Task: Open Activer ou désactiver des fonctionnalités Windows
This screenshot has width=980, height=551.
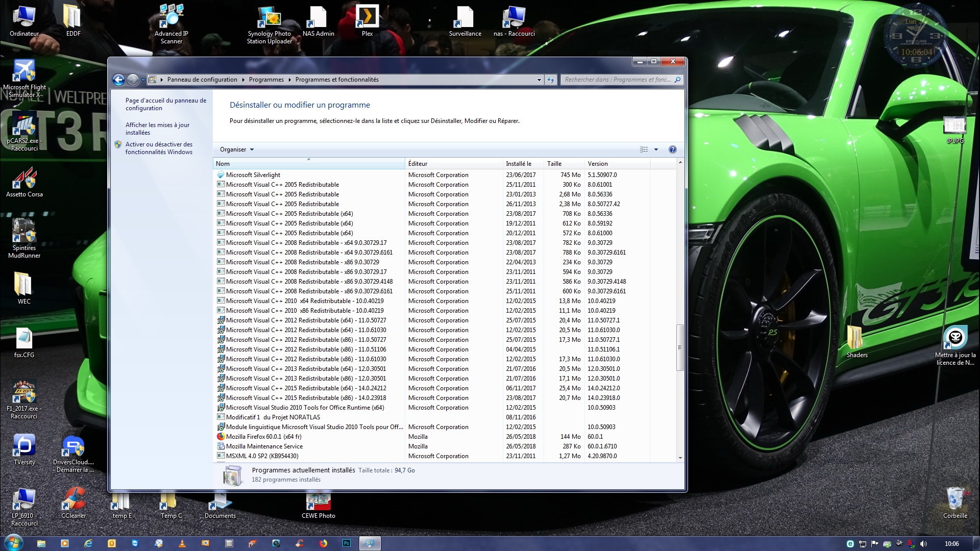Action: 159,148
